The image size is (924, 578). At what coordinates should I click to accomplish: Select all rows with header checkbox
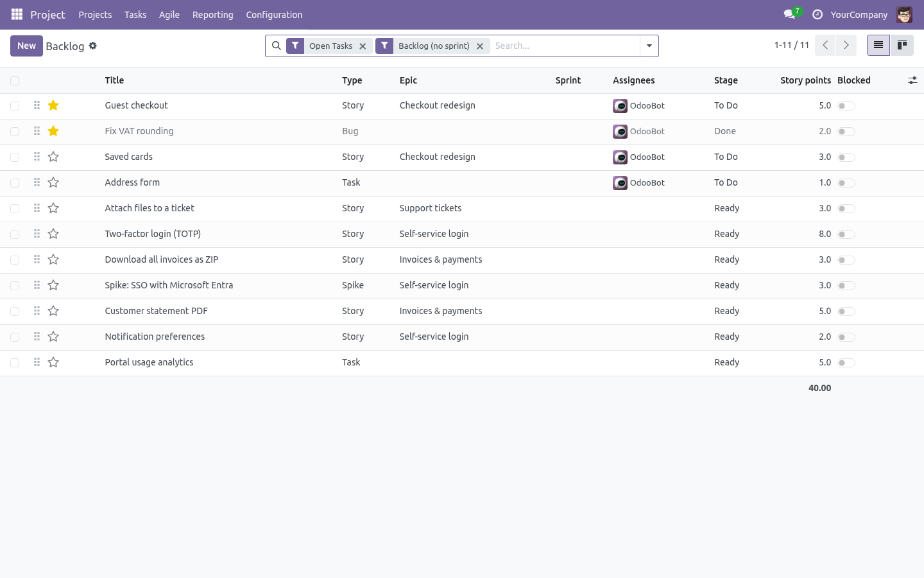pyautogui.click(x=15, y=80)
